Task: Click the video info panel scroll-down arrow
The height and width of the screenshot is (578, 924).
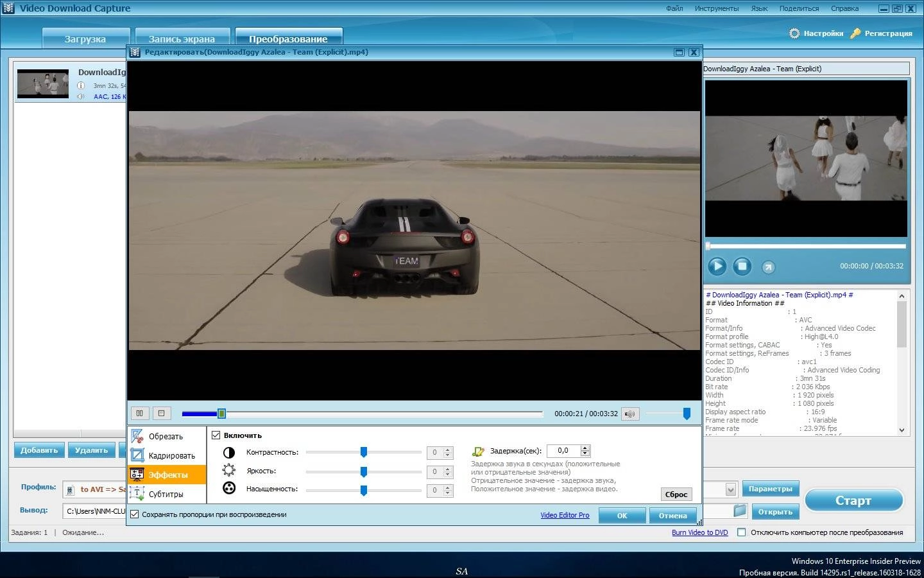Action: tap(902, 430)
